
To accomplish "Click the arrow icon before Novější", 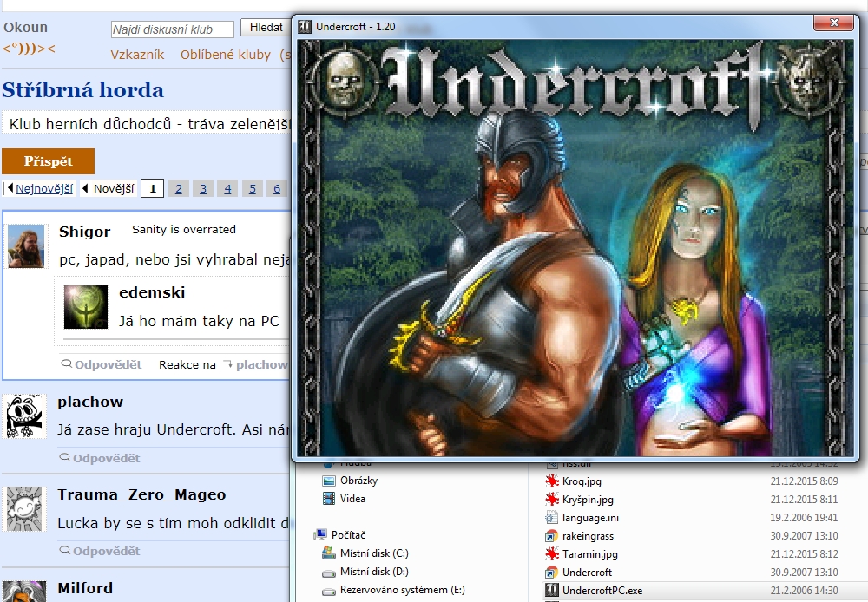I will tap(85, 189).
